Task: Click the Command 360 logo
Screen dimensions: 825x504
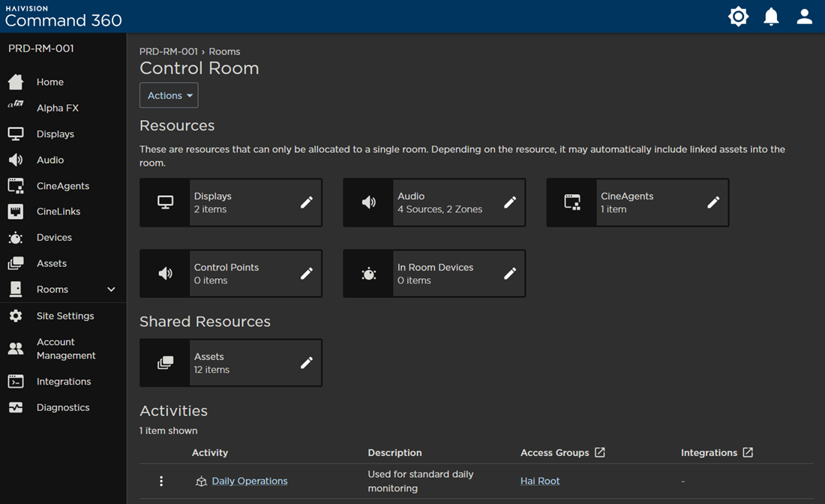Action: [x=63, y=16]
